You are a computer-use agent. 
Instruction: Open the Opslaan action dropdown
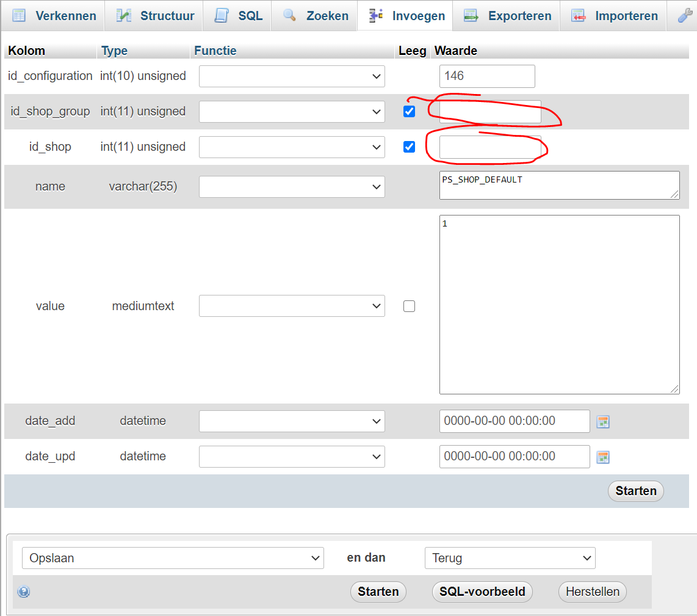tap(173, 558)
